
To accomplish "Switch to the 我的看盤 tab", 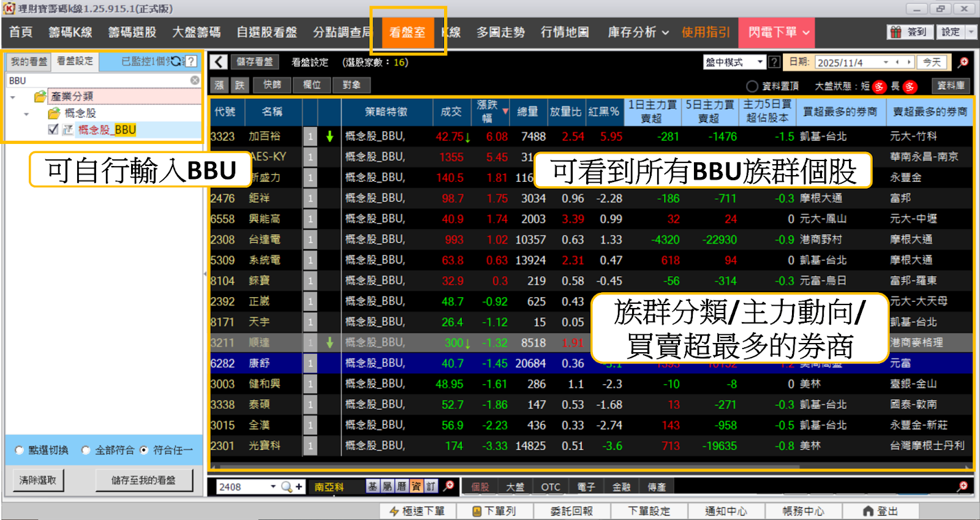I will (x=28, y=61).
